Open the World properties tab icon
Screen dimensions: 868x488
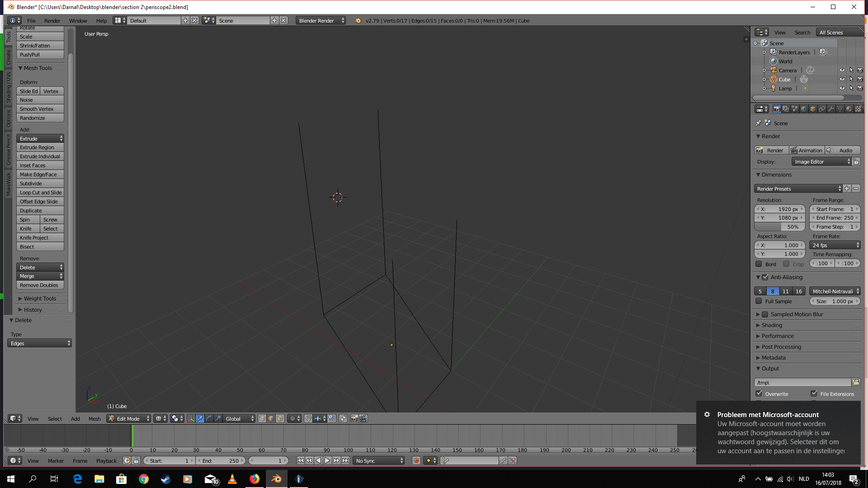(x=804, y=109)
